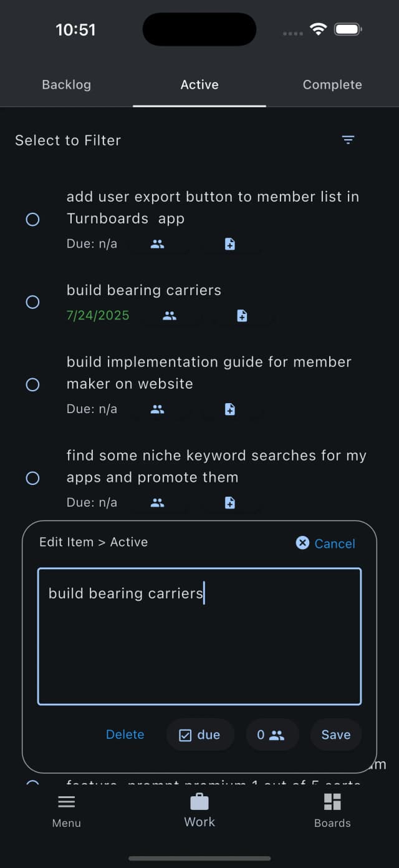
Task: Open the filter options icon
Action: point(348,140)
